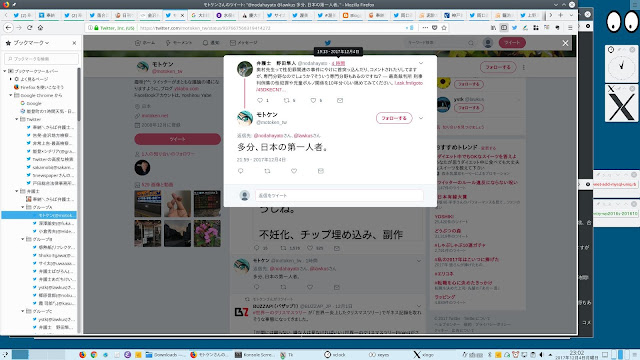Click the red ツイート button in header
This screenshot has width=640, height=360.
tap(512, 42)
